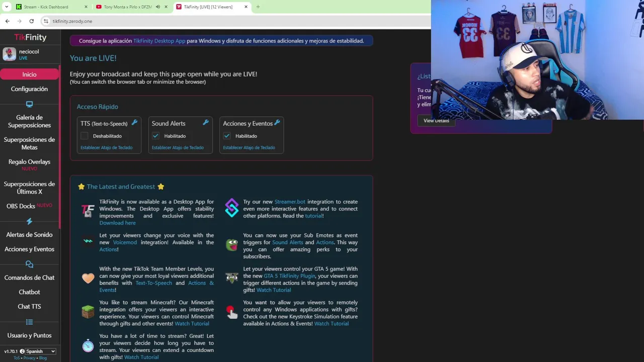Open Configuración in sidebar
This screenshot has width=644, height=362.
(29, 89)
